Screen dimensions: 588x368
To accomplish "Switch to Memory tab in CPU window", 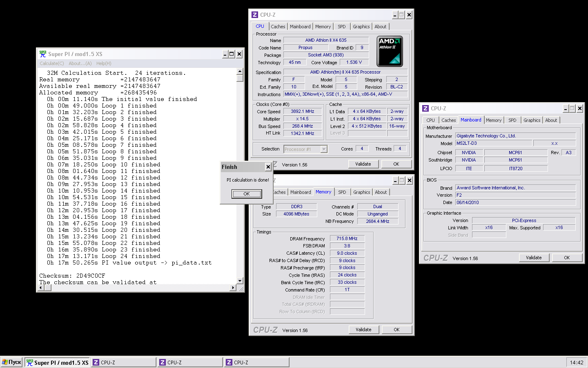I will 323,27.
